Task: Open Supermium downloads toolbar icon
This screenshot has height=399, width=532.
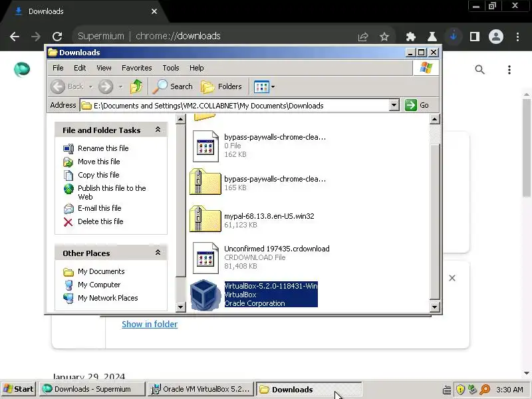Action: click(454, 37)
